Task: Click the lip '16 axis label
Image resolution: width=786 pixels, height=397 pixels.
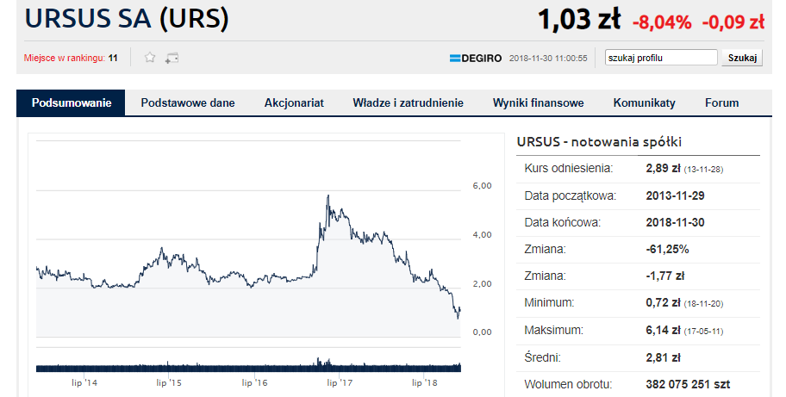Action: point(255,383)
